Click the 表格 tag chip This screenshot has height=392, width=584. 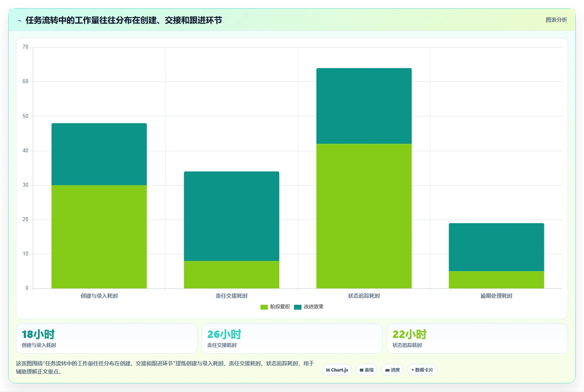(x=367, y=370)
